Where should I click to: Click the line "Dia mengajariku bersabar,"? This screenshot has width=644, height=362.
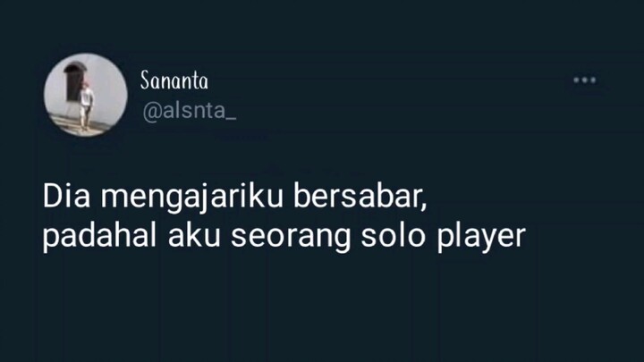[x=235, y=198]
